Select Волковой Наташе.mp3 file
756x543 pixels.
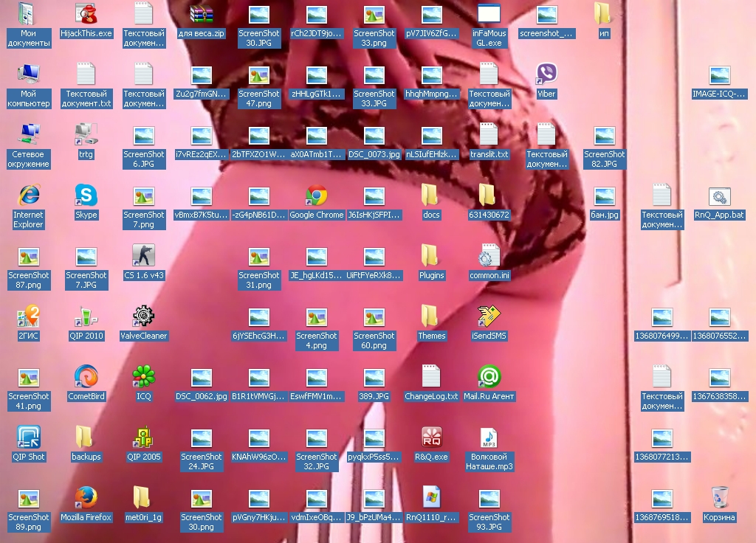coord(489,437)
